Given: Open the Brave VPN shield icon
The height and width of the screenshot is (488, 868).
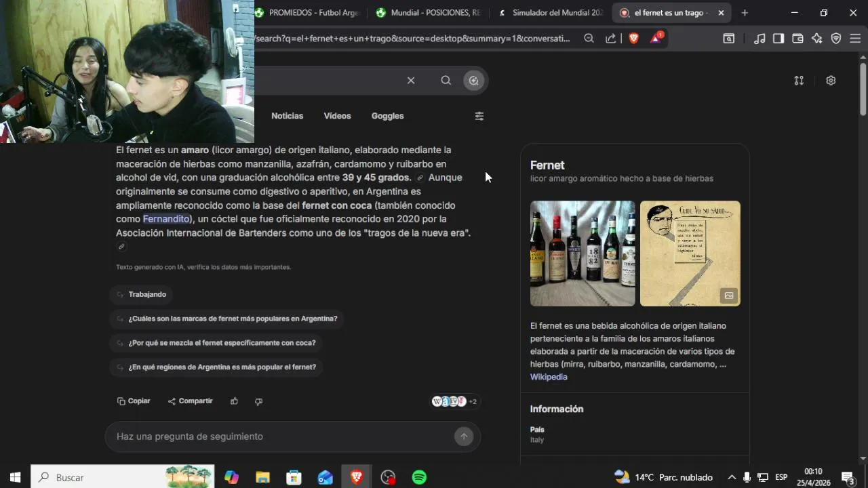Looking at the screenshot, I should (x=836, y=39).
